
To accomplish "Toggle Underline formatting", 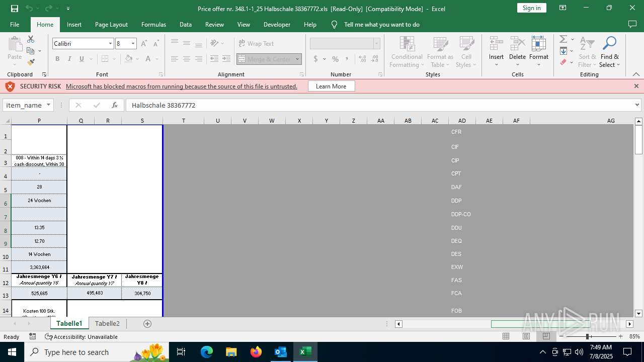I will (82, 59).
